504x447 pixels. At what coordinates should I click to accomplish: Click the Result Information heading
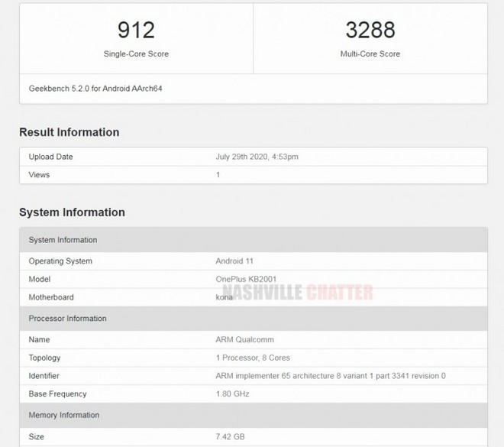coord(69,132)
